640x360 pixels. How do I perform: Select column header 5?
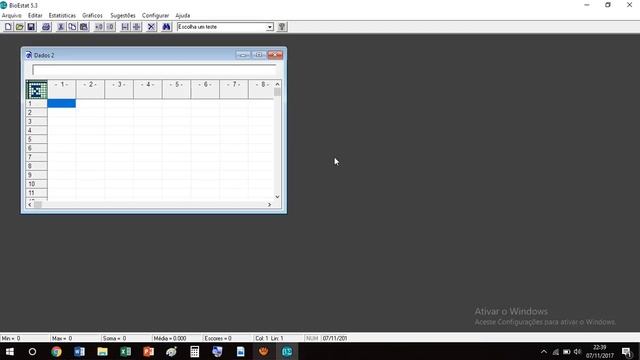[176, 89]
